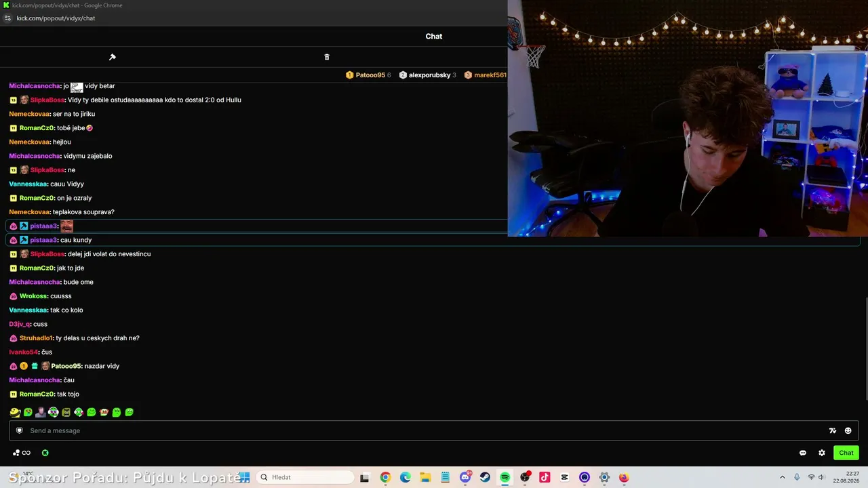Viewport: 868px width, 488px height.
Task: Click username pistaaa3 on 'cau kundy'
Action: click(x=43, y=240)
